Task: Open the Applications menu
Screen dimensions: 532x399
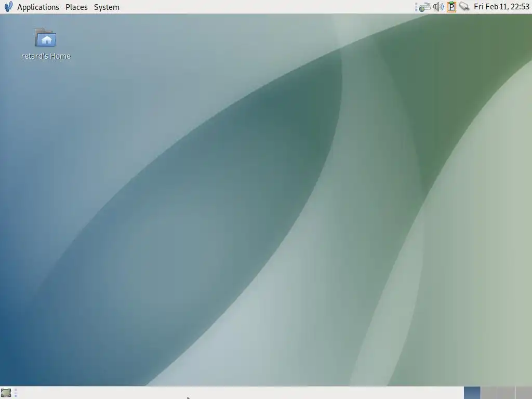Action: (38, 7)
